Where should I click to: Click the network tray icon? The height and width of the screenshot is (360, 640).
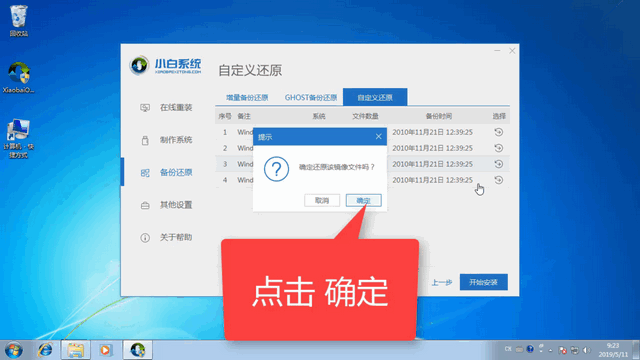tap(575, 350)
